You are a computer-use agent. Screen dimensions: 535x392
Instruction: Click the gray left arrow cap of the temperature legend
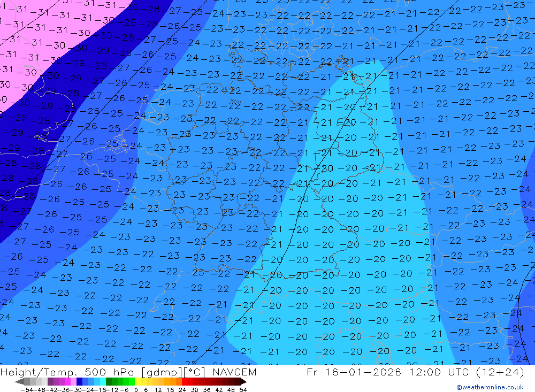(19, 381)
